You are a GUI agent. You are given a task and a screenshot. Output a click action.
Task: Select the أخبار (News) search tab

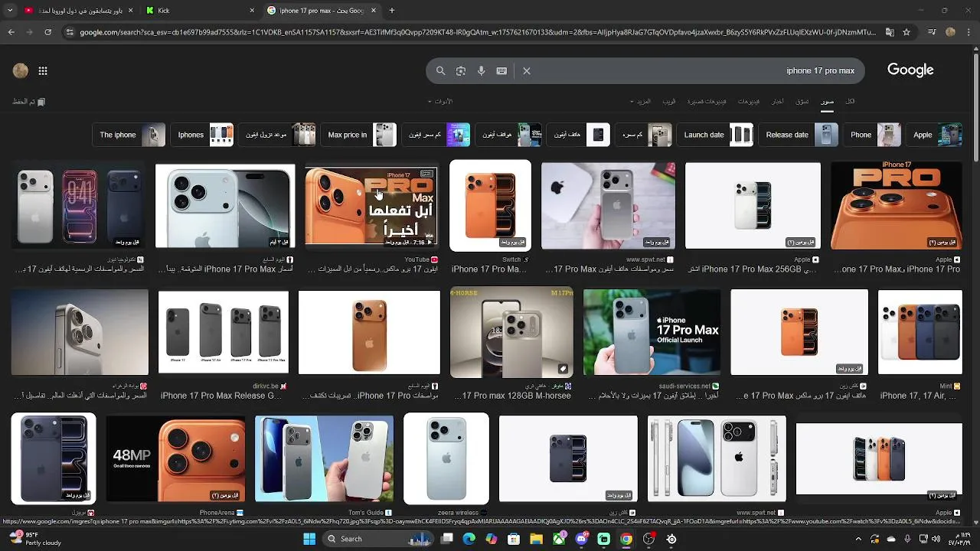777,101
